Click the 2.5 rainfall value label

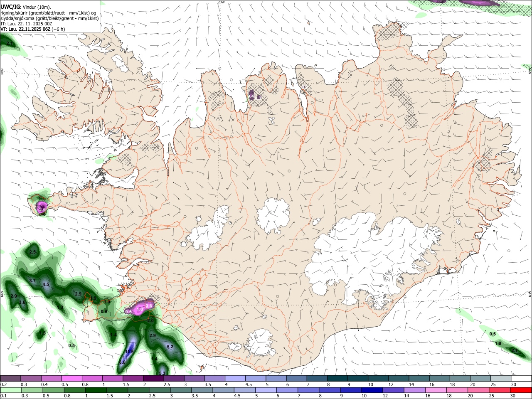click(33, 252)
